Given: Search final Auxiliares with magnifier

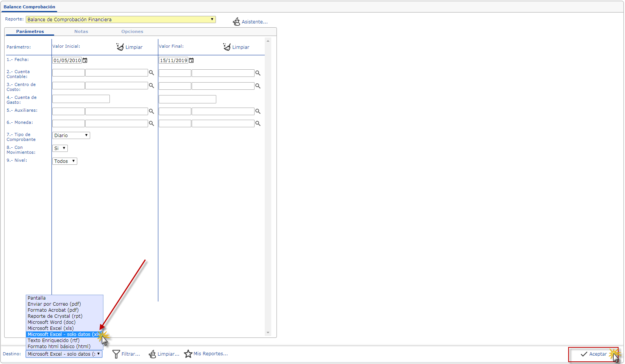Looking at the screenshot, I should point(258,111).
